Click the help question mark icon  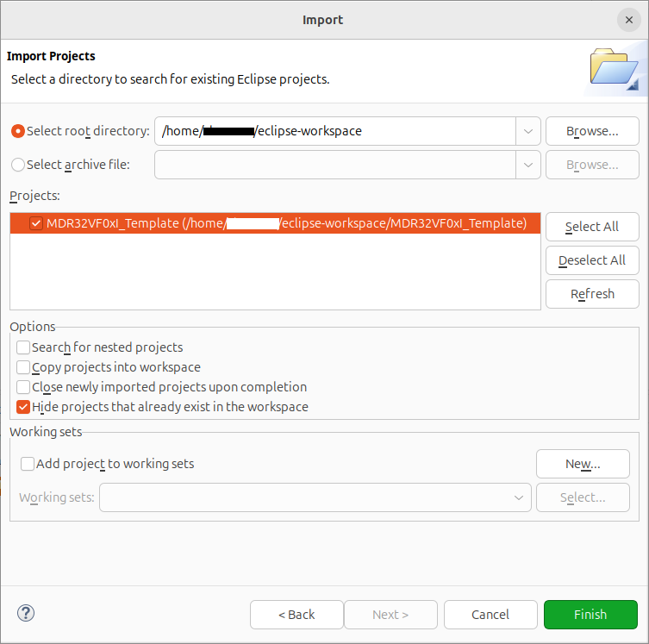(x=25, y=613)
